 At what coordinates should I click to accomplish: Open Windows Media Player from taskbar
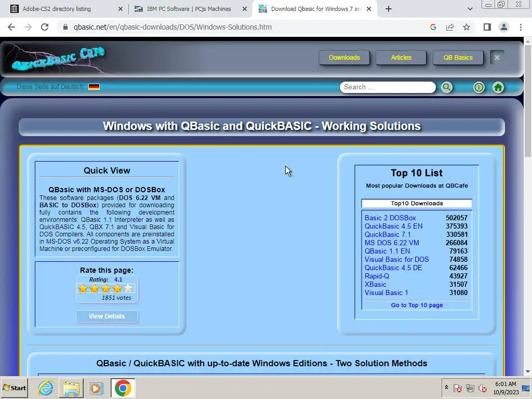tap(96, 388)
